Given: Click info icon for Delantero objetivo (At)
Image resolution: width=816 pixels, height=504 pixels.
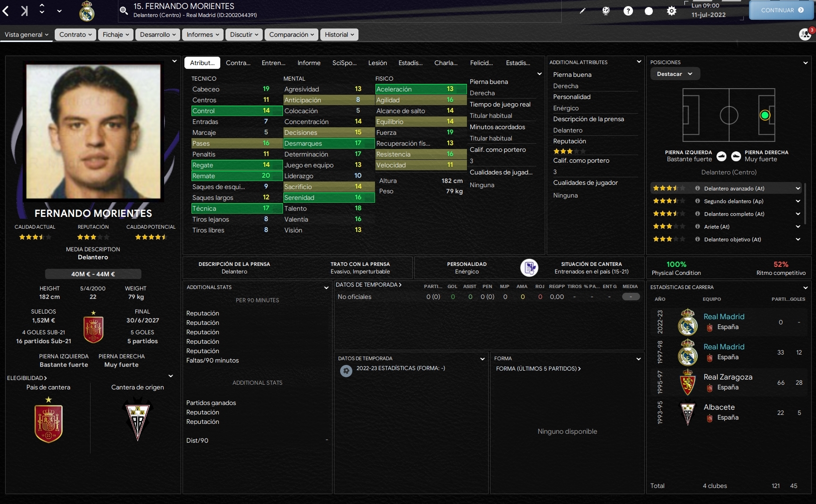Looking at the screenshot, I should [697, 240].
